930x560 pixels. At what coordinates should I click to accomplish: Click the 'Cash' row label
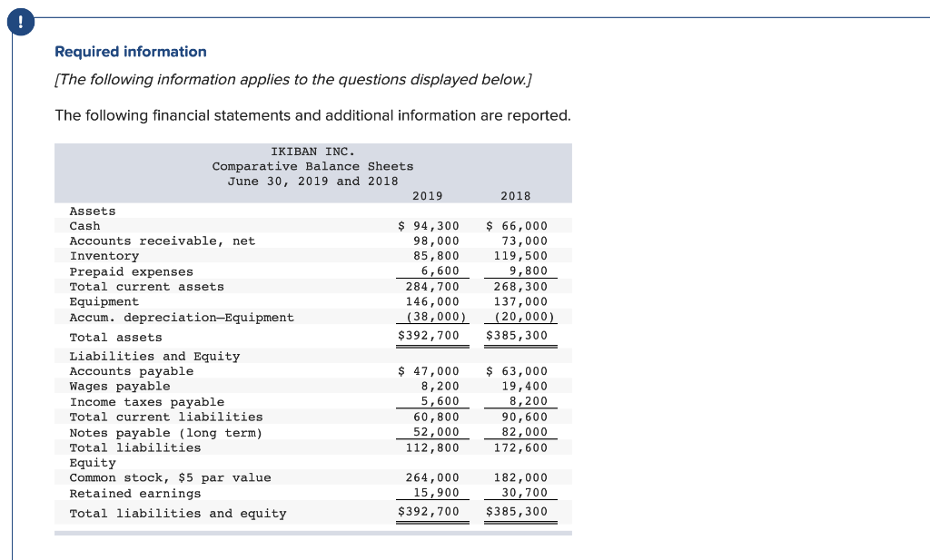(84, 226)
